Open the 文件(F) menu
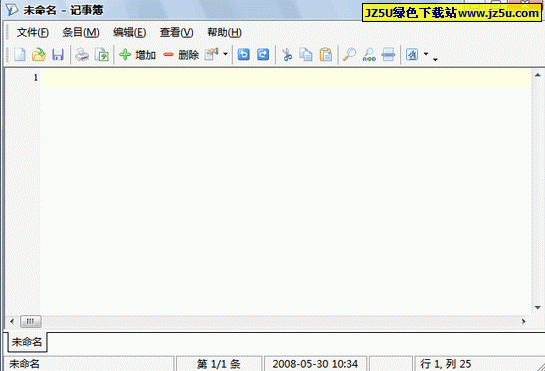Screen dimensions: 545x371 (x=33, y=32)
